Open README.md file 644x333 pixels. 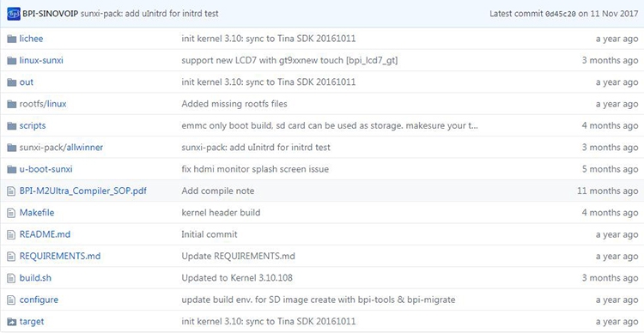coord(45,234)
